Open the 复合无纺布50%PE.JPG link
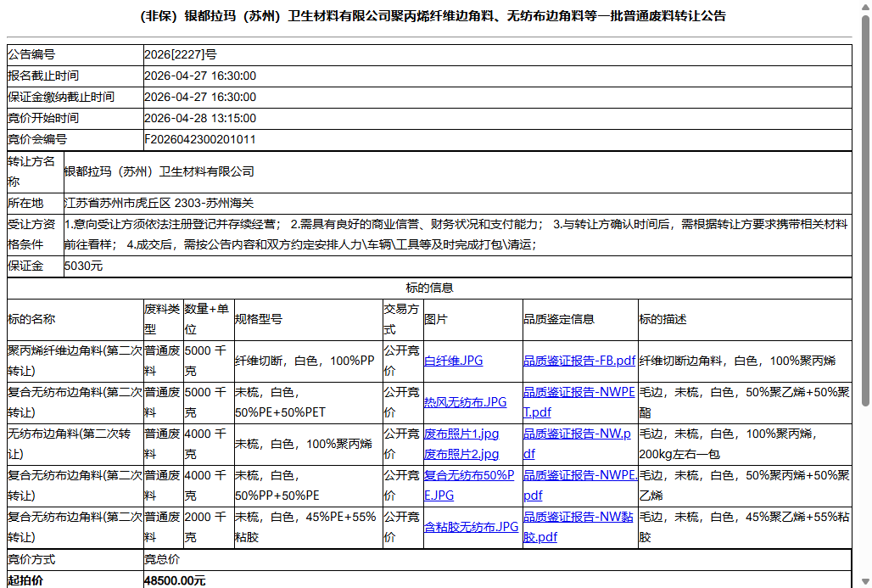Viewport: 872px width, 588px height. click(x=469, y=485)
